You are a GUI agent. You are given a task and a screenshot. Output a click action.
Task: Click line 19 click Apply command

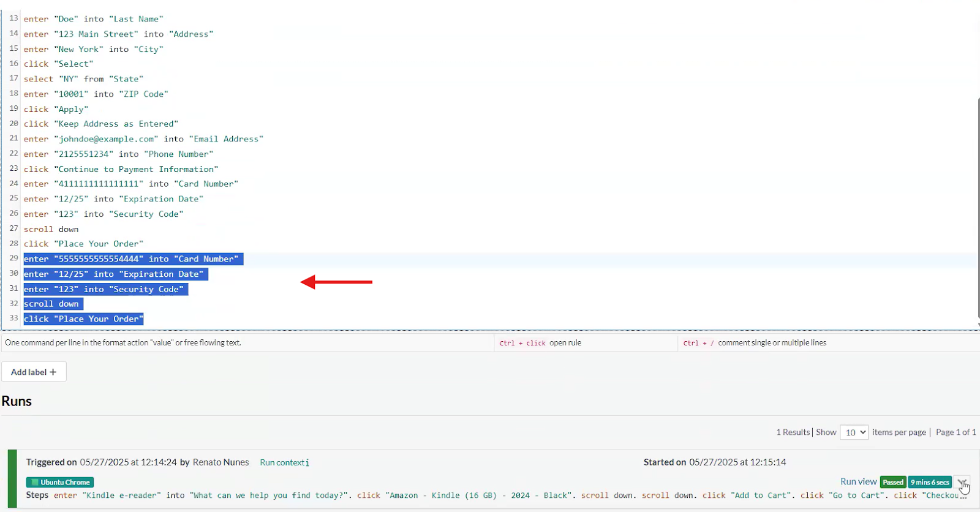(x=56, y=109)
